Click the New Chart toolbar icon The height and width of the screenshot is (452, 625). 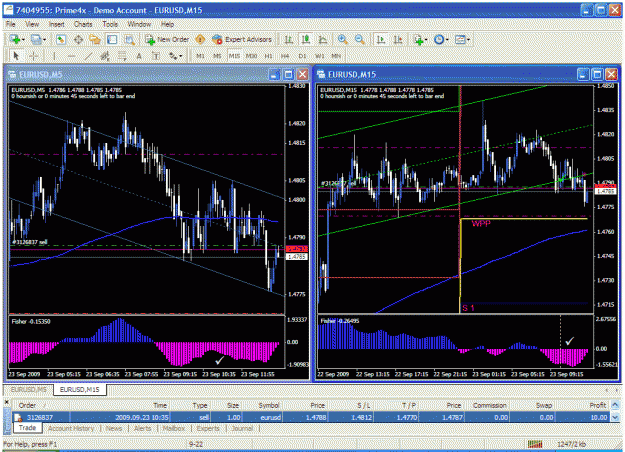pyautogui.click(x=15, y=39)
